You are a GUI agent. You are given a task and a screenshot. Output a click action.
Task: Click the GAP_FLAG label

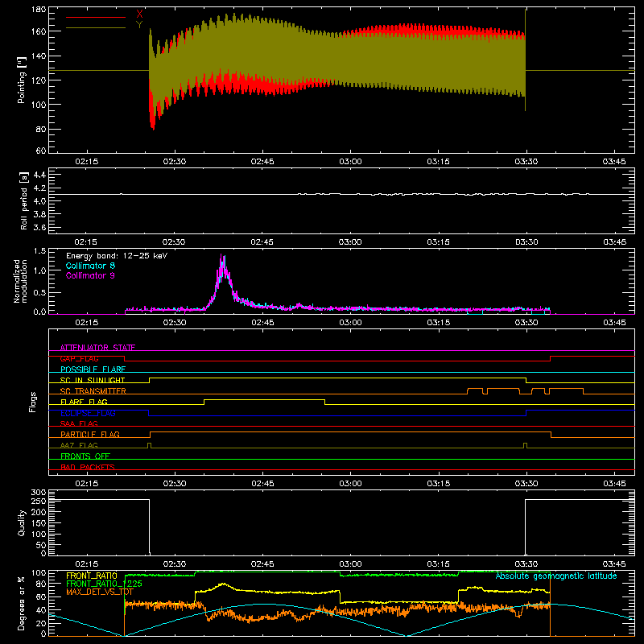click(x=79, y=358)
